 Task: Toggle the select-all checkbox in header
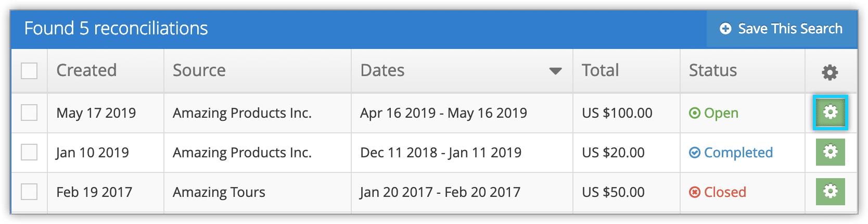(29, 71)
